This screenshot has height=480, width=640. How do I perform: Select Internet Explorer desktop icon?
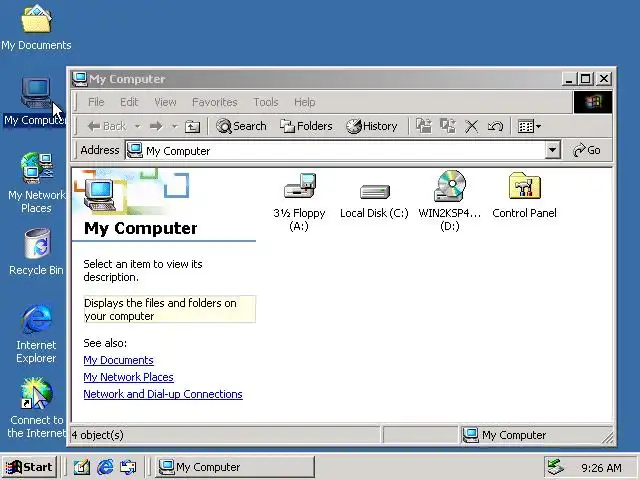[36, 334]
